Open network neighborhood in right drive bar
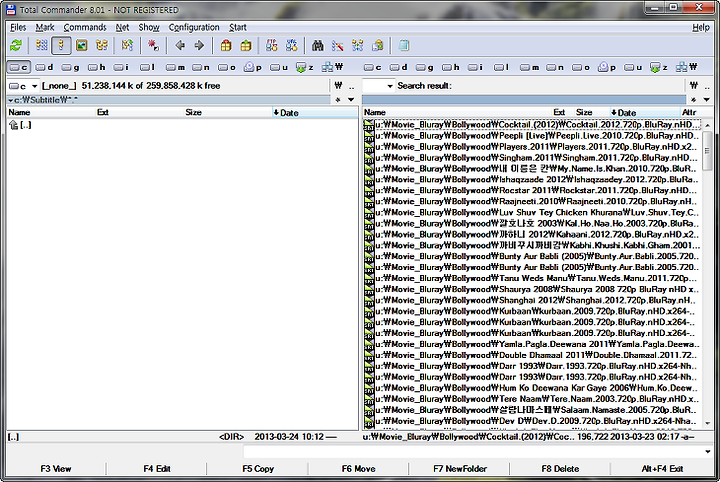Screen dimensions: 720x482 687,67
